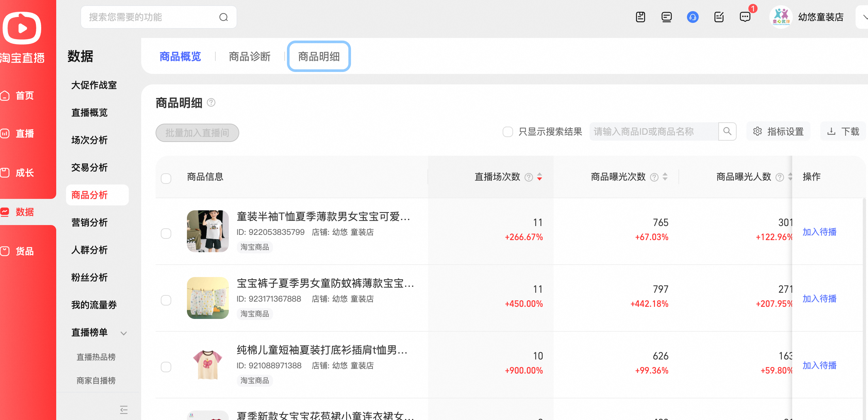Go to 首页 in the red sidebar

click(18, 96)
